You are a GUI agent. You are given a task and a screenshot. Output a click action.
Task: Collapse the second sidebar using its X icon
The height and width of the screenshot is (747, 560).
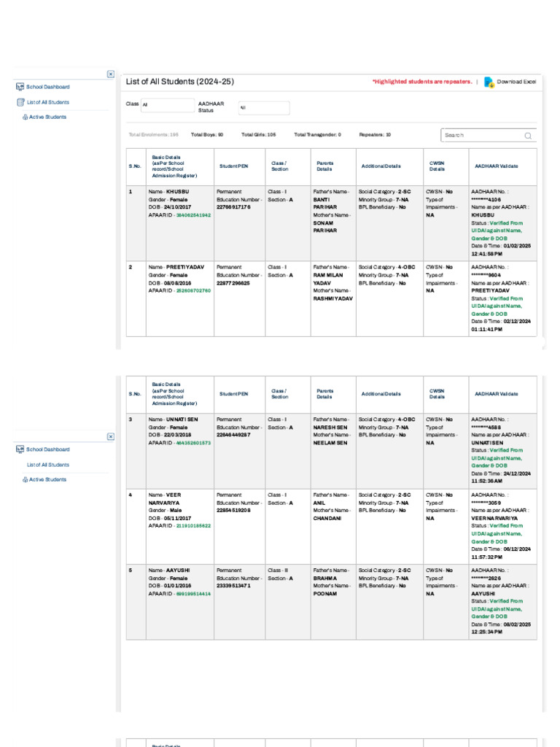coord(110,436)
